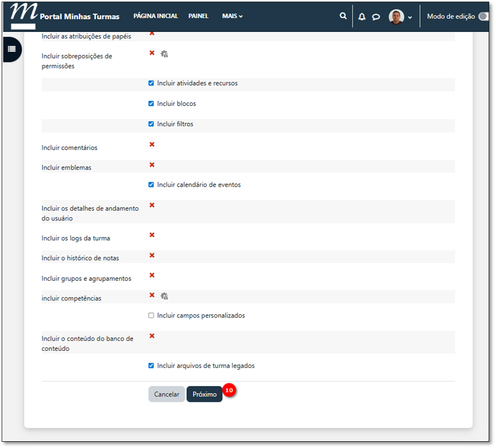Click gear icon beside incluir competências
Screen dimensions: 496x448
click(164, 296)
